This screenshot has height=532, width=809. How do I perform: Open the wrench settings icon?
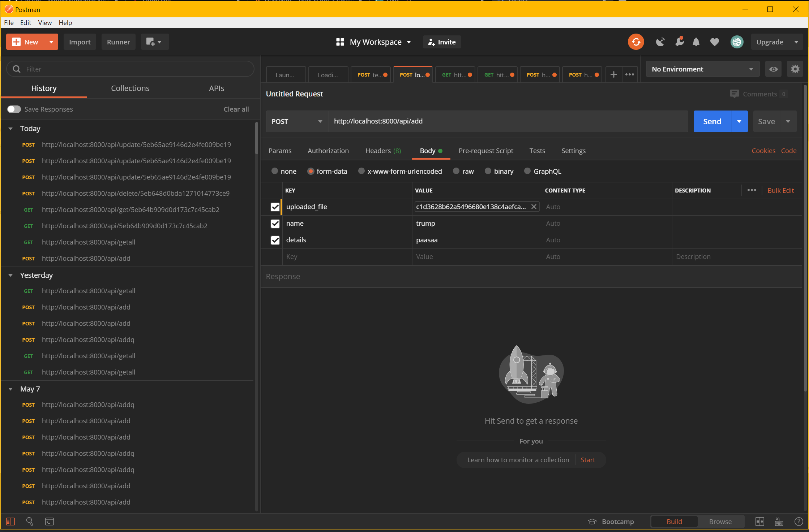tap(679, 42)
